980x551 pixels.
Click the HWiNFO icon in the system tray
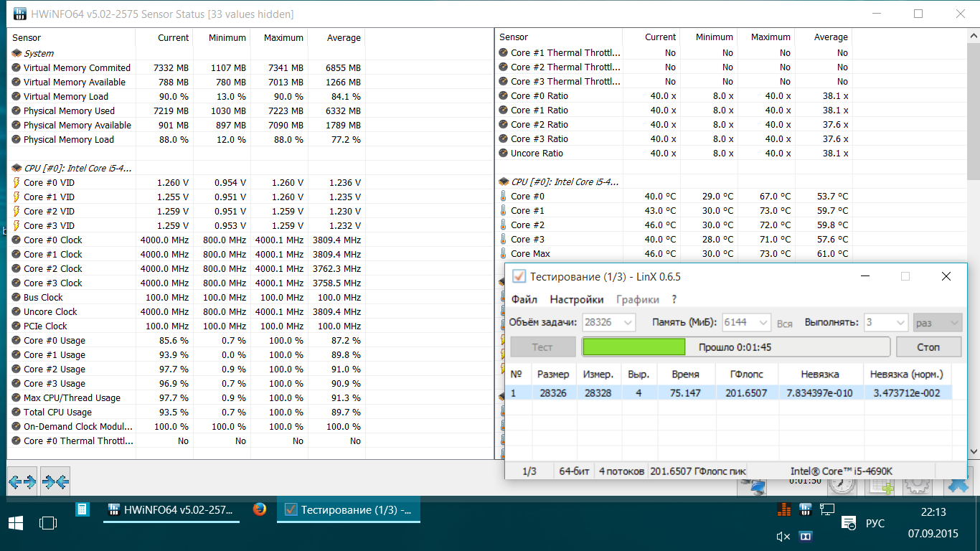(806, 509)
